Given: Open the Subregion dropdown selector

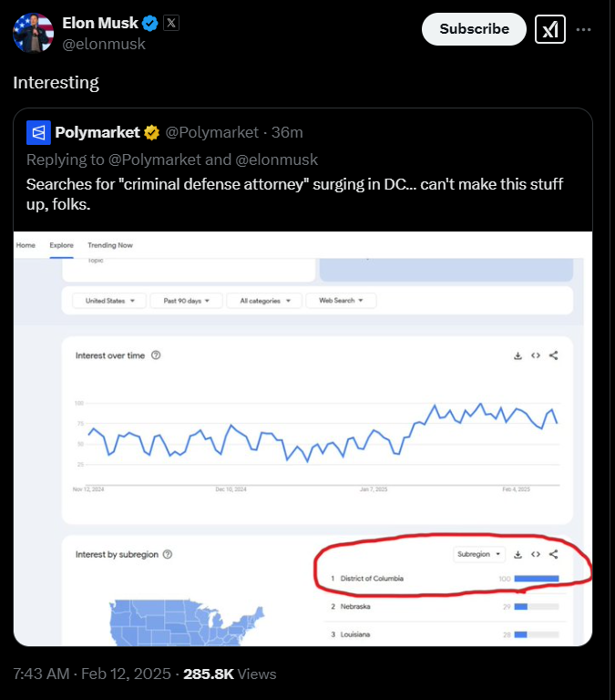Looking at the screenshot, I should click(x=479, y=554).
